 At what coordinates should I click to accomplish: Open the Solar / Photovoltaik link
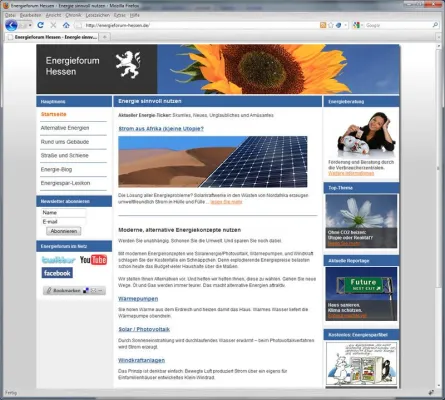pyautogui.click(x=144, y=329)
